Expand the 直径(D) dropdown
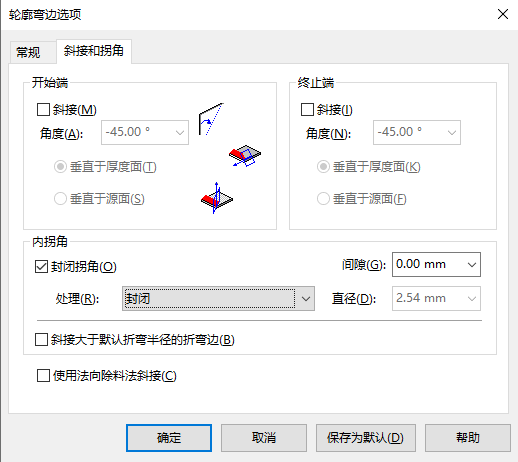Viewport: 518px width, 462px height. [471, 299]
